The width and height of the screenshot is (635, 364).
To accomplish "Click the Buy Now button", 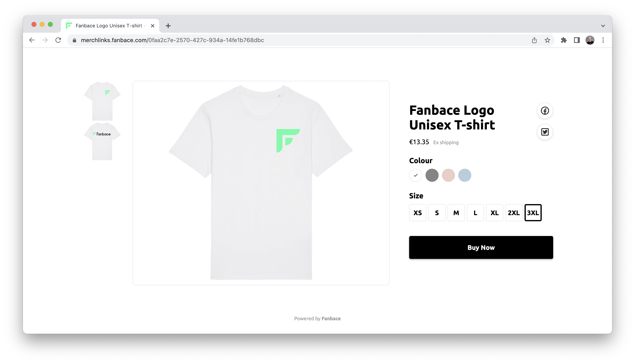I will pos(481,247).
